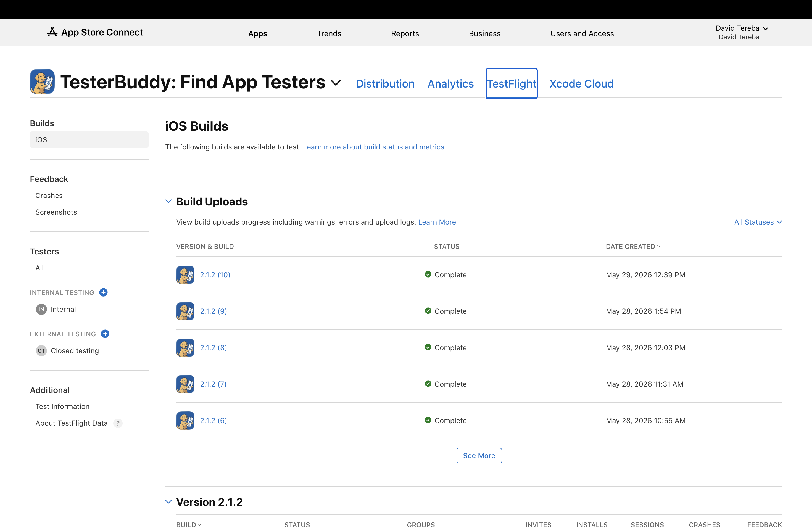Screen dimensions: 812x528
Task: Click the Status column header in Build Uploads
Action: point(447,246)
